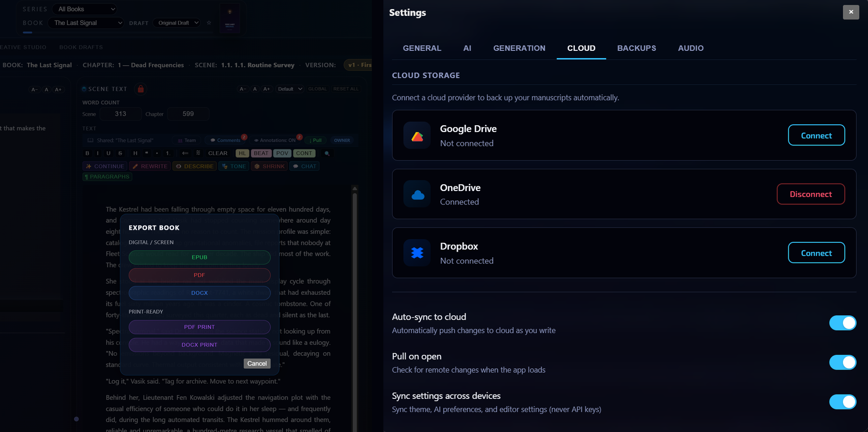Click the star icon beside the draft selector
Image resolution: width=868 pixels, height=432 pixels.
click(x=209, y=23)
